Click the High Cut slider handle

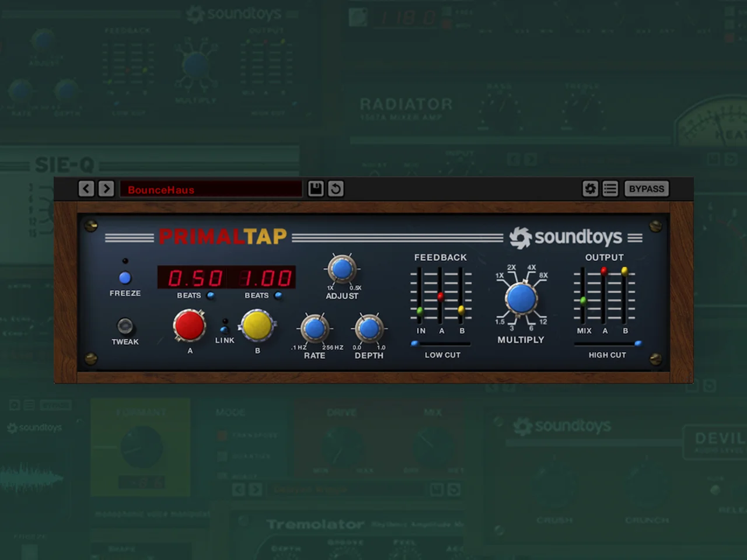point(638,344)
